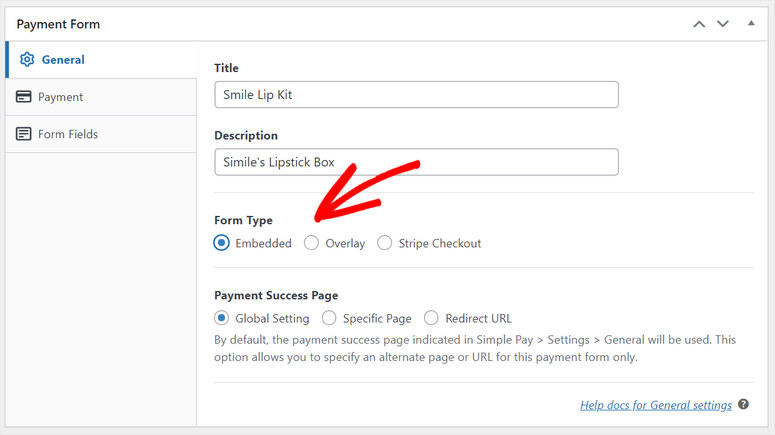Move Payment Form panel down

tap(723, 24)
